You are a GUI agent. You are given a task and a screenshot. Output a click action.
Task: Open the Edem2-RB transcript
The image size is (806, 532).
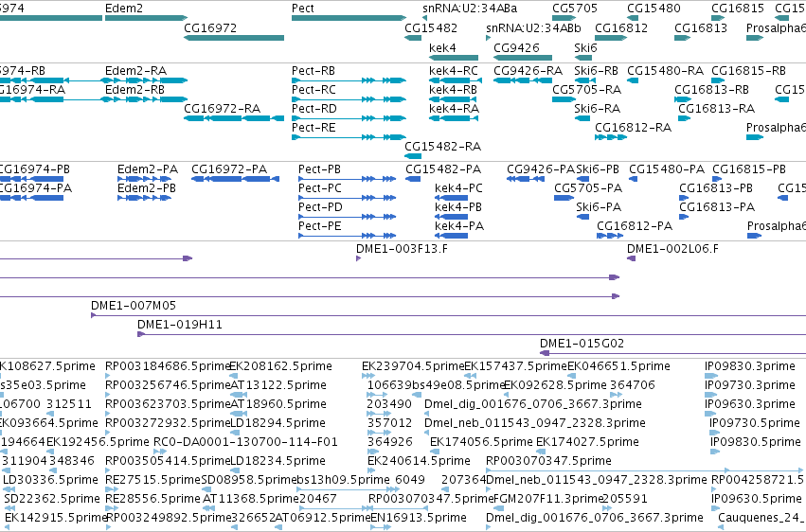pos(146,99)
